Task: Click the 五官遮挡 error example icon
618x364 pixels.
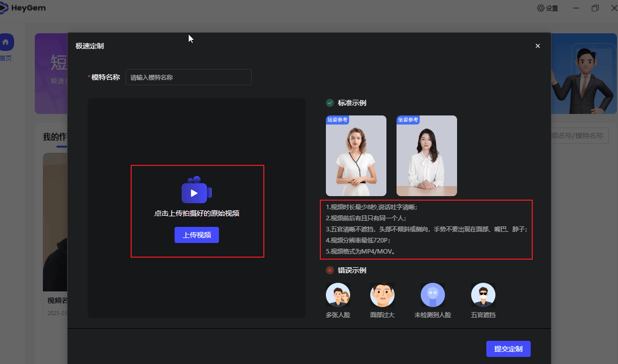Action: pos(483,295)
